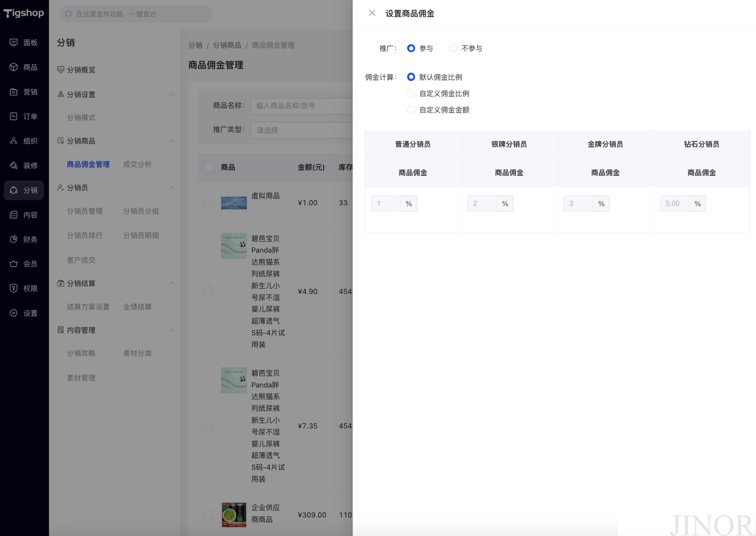
Task: Collapse the 分销商品 submenu chevron
Action: point(172,141)
